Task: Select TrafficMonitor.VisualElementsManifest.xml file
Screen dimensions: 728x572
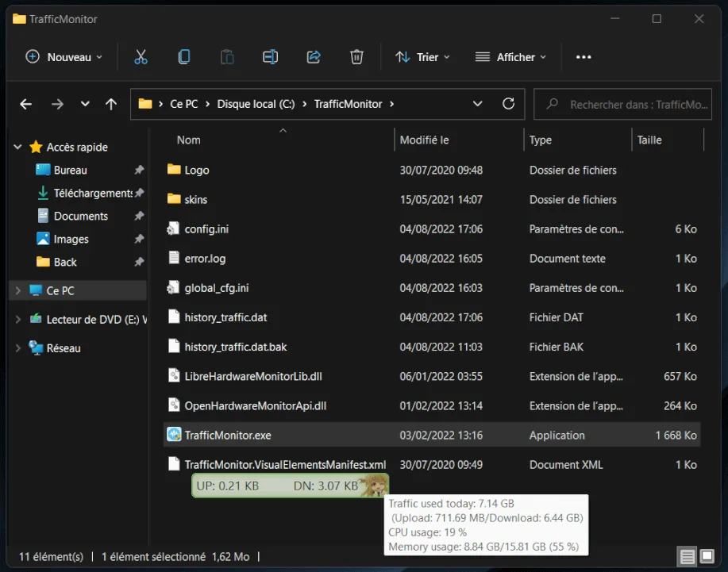Action: click(x=285, y=464)
